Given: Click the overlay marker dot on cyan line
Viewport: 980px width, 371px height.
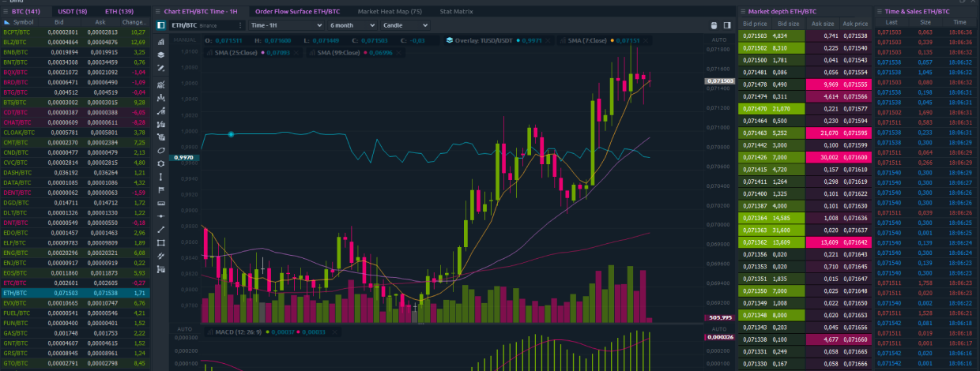Looking at the screenshot, I should pos(231,134).
